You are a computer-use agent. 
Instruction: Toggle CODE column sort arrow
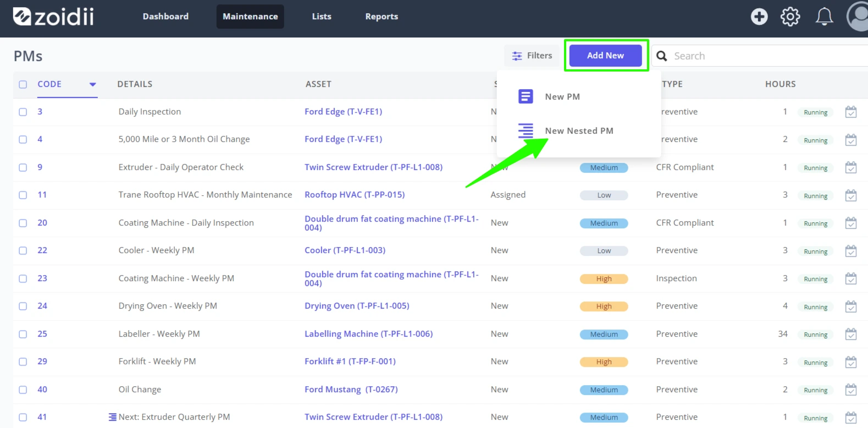pos(93,85)
